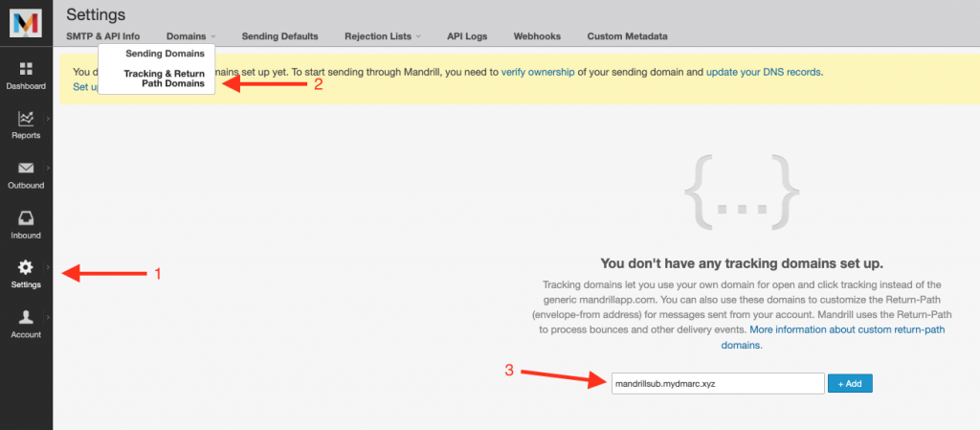This screenshot has height=430, width=980.
Task: Open the Dashboard grid icon
Action: [26, 69]
